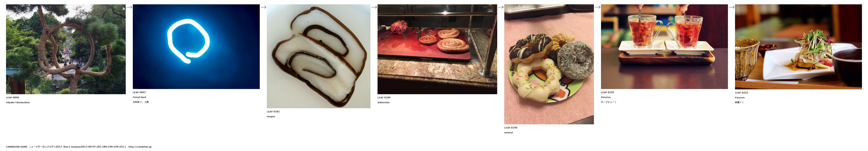Click the arrow after the donuts image
The height and width of the screenshot is (151, 868).
[x=597, y=7]
